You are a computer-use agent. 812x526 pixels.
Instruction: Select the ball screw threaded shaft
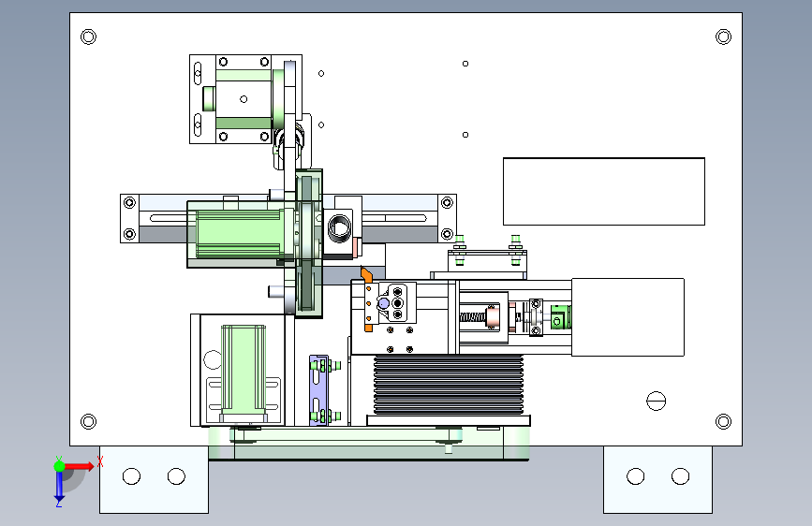pyautogui.click(x=473, y=317)
